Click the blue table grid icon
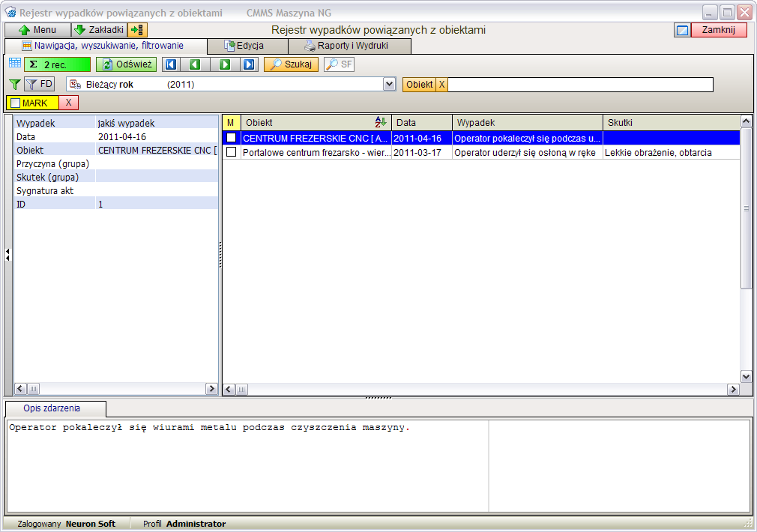The height and width of the screenshot is (532, 757). [15, 63]
